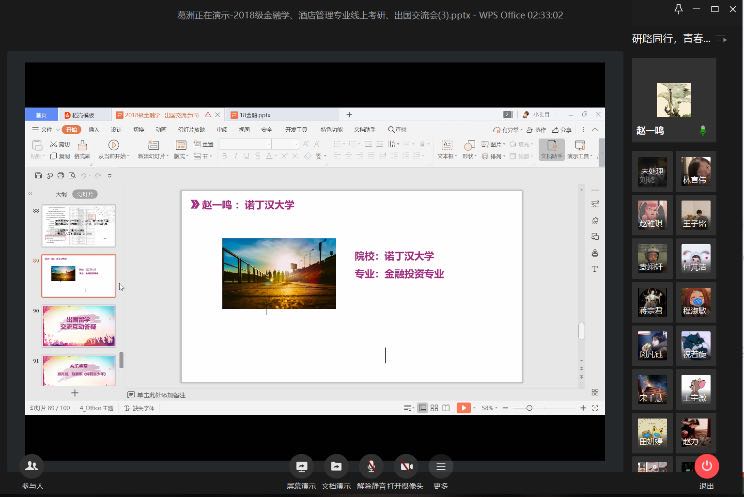Toggle underline formatting in ribbon
744x497 pixels.
(246, 156)
